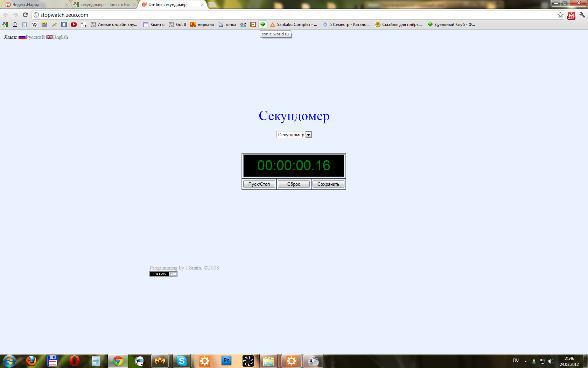The height and width of the screenshot is (368, 588).
Task: Show hidden system tray icons
Action: tap(525, 361)
